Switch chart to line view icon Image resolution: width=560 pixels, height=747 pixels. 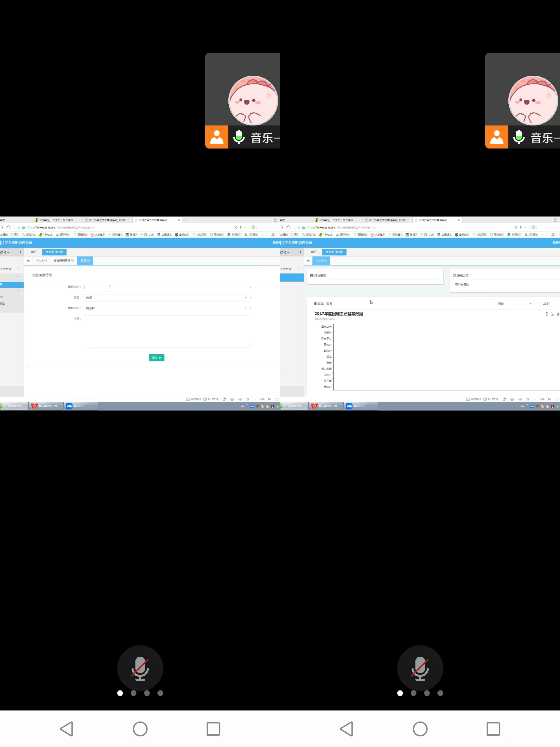tap(552, 314)
